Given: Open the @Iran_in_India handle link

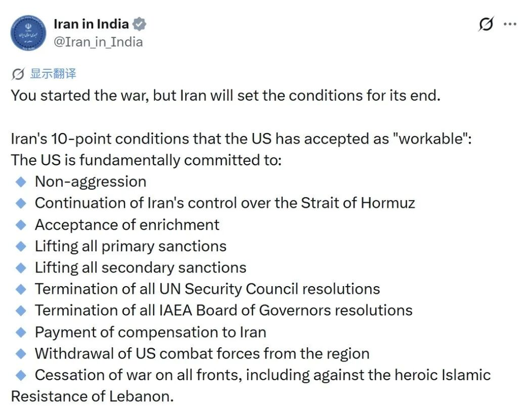Looking at the screenshot, I should pyautogui.click(x=98, y=41).
